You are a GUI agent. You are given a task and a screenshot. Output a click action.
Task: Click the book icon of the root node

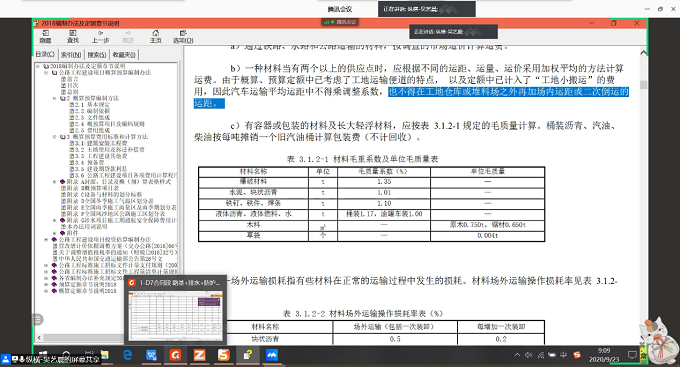(46, 66)
